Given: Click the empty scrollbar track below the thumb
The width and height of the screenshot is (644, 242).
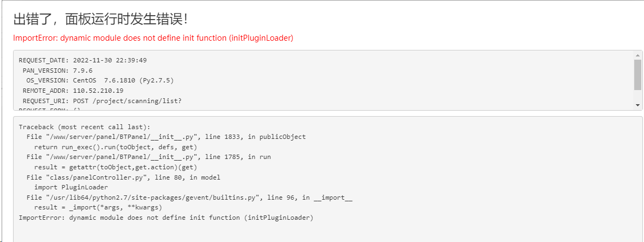Looking at the screenshot, I should click(637, 95).
